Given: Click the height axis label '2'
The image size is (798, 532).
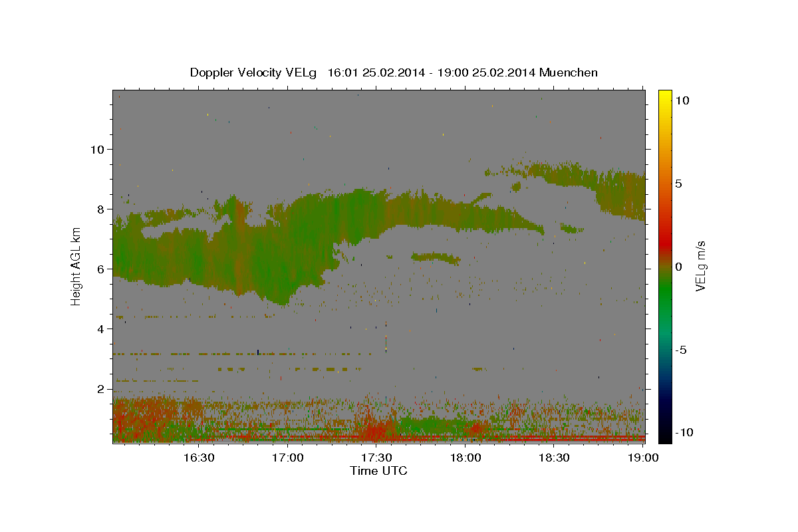Looking at the screenshot, I should tap(100, 388).
